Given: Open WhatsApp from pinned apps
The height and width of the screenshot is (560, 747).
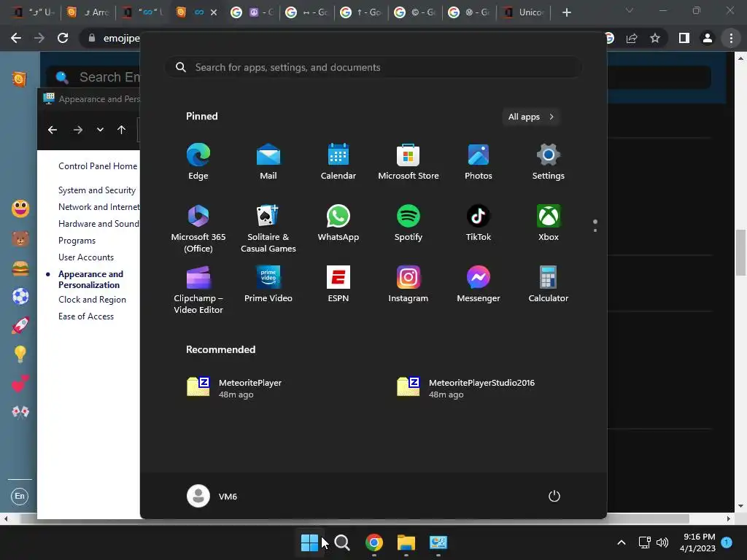Looking at the screenshot, I should [338, 223].
